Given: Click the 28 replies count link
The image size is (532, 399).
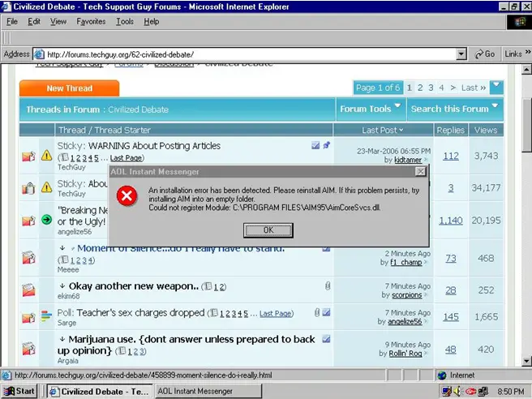Looking at the screenshot, I should [451, 290].
